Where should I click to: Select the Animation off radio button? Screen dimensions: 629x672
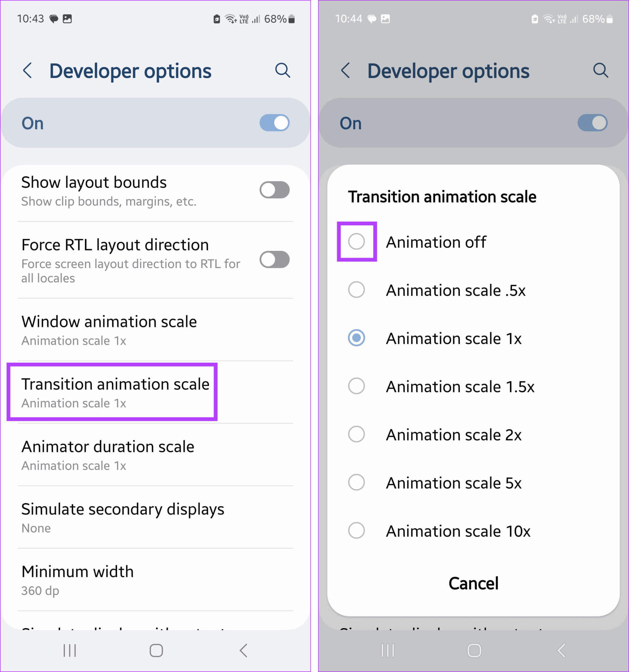[357, 242]
